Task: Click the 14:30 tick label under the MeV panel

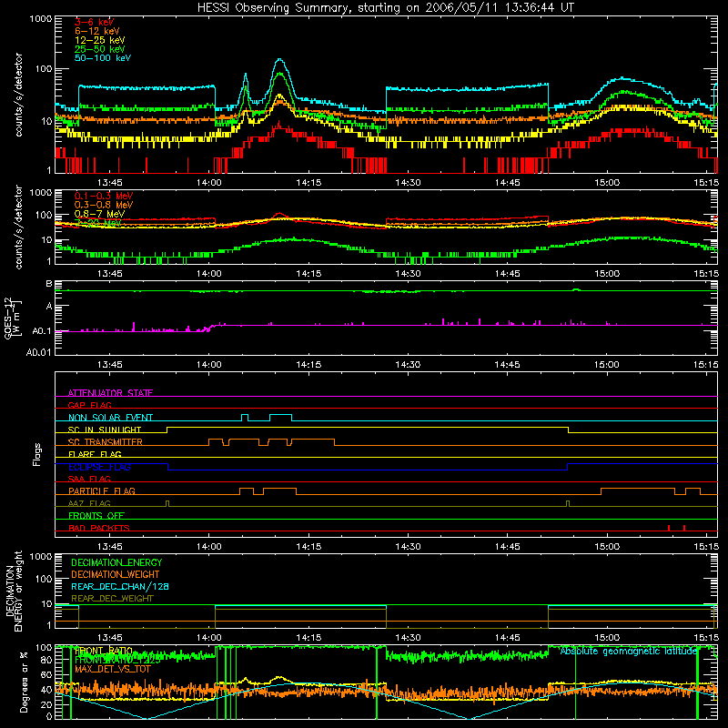Action: click(x=408, y=274)
